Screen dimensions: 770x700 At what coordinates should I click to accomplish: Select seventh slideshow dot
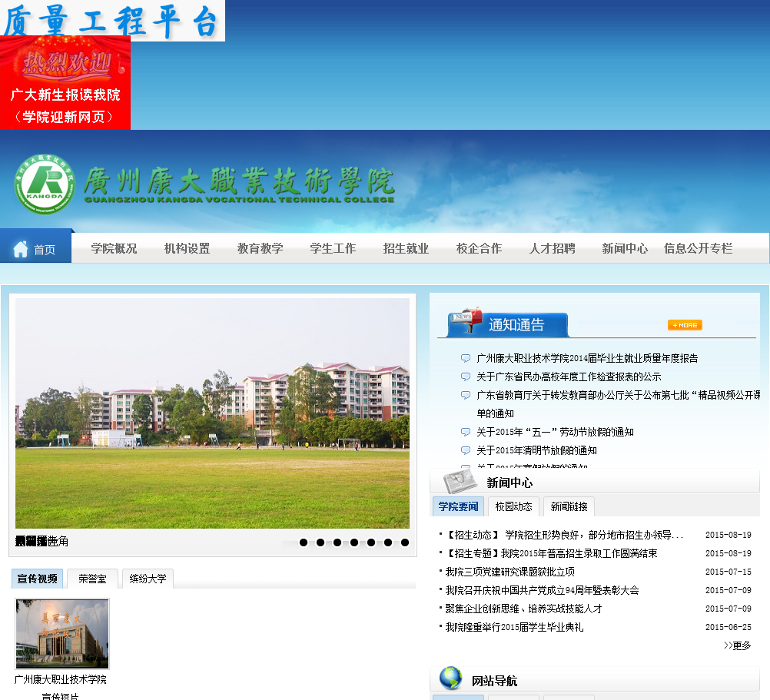pos(405,542)
